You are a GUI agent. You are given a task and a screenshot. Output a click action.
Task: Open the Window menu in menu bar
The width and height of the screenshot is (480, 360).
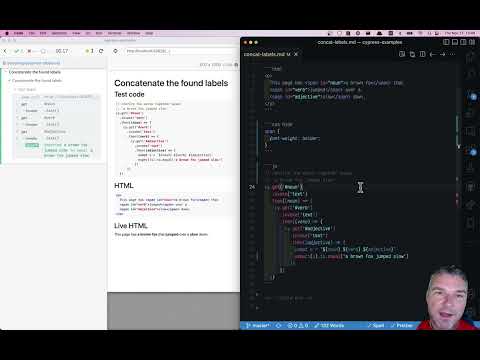tap(133, 33)
